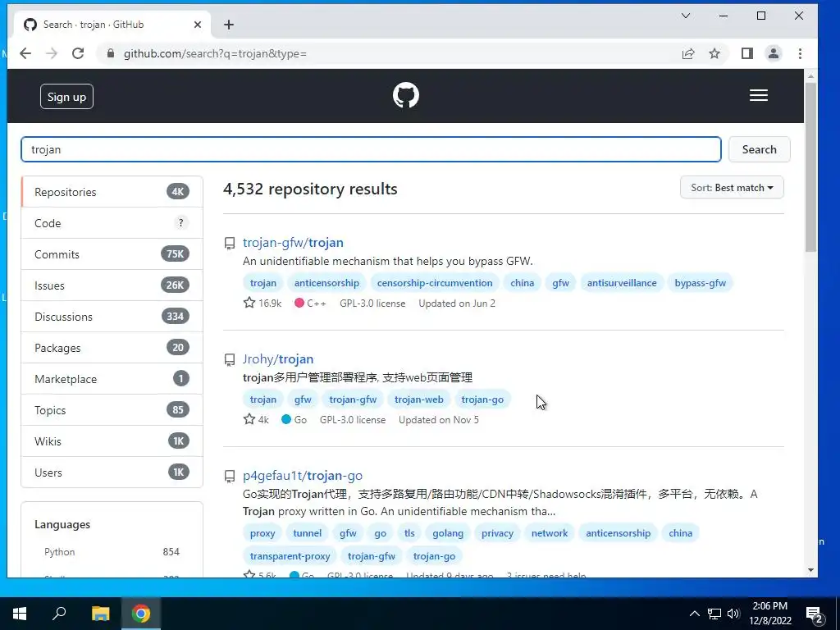
Task: Open File Explorer from the taskbar
Action: point(100,614)
